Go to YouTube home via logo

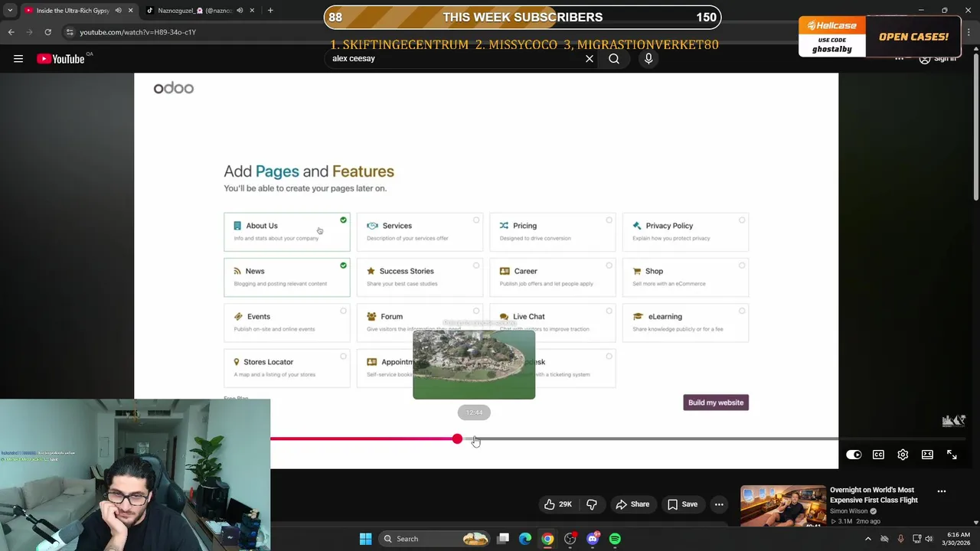pyautogui.click(x=60, y=59)
